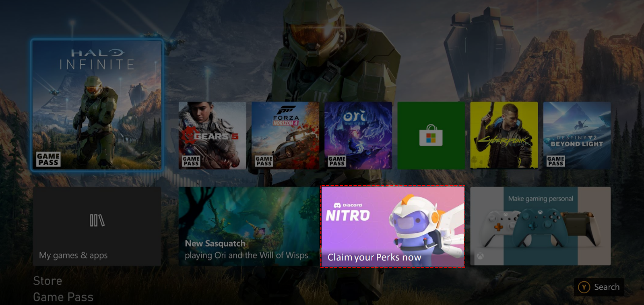Click Game Pass badge on Destiny 2 tile
The height and width of the screenshot is (305, 644).
[555, 161]
